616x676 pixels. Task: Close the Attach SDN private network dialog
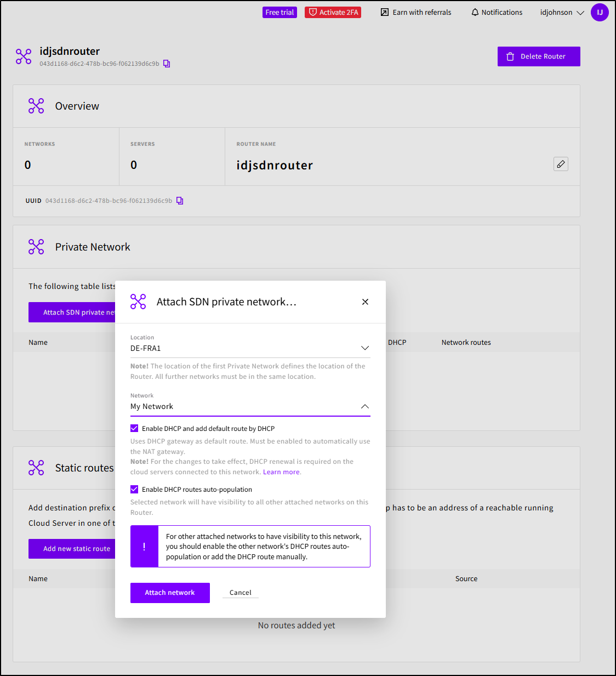point(365,302)
